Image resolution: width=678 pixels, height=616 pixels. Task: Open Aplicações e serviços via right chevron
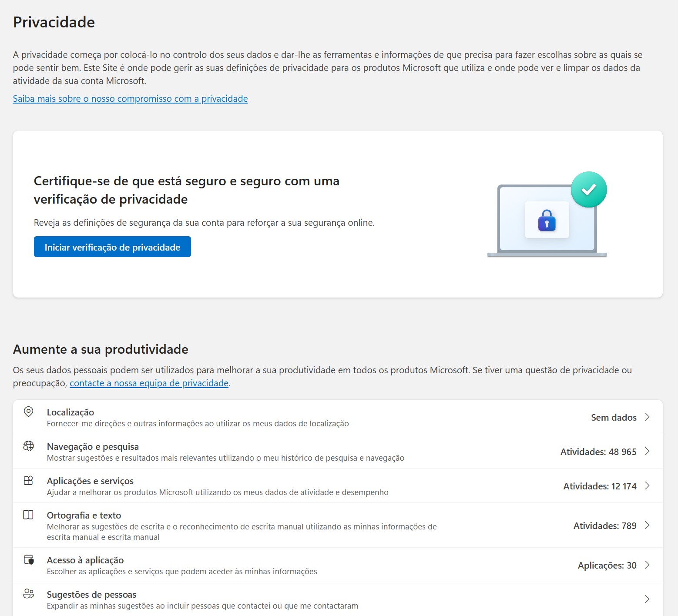click(x=647, y=485)
